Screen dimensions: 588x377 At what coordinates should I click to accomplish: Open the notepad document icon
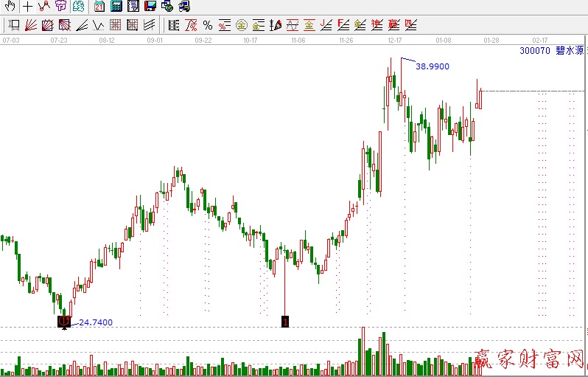pos(133,7)
